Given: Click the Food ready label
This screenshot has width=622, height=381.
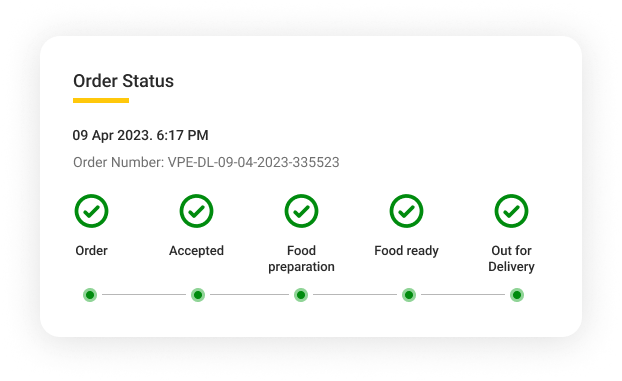Looking at the screenshot, I should pyautogui.click(x=406, y=251).
